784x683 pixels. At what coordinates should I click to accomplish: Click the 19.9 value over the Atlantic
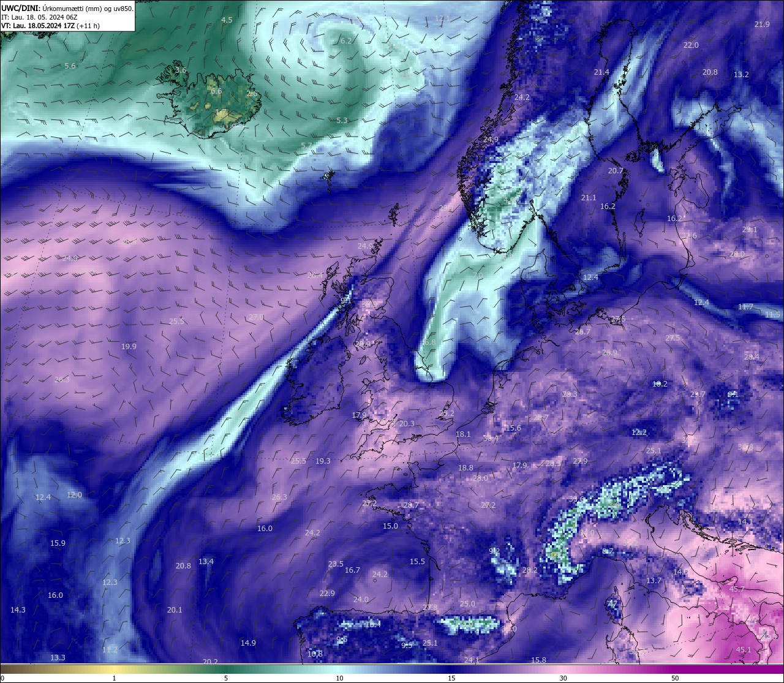click(x=129, y=347)
